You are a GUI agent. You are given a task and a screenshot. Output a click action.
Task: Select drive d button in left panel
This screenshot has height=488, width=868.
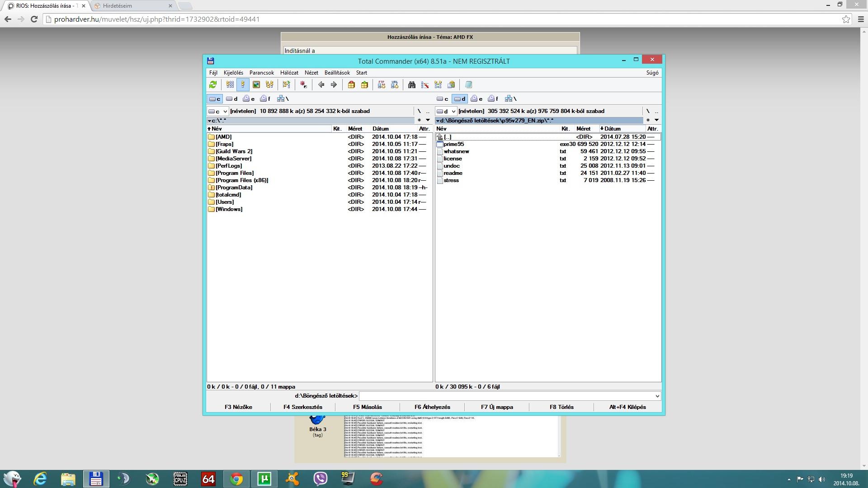click(x=232, y=99)
